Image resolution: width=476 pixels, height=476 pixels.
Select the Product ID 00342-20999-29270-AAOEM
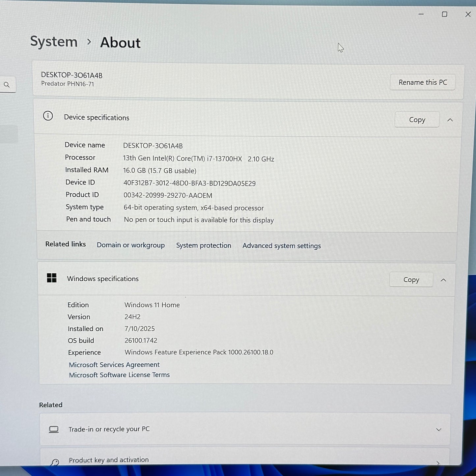[168, 195]
